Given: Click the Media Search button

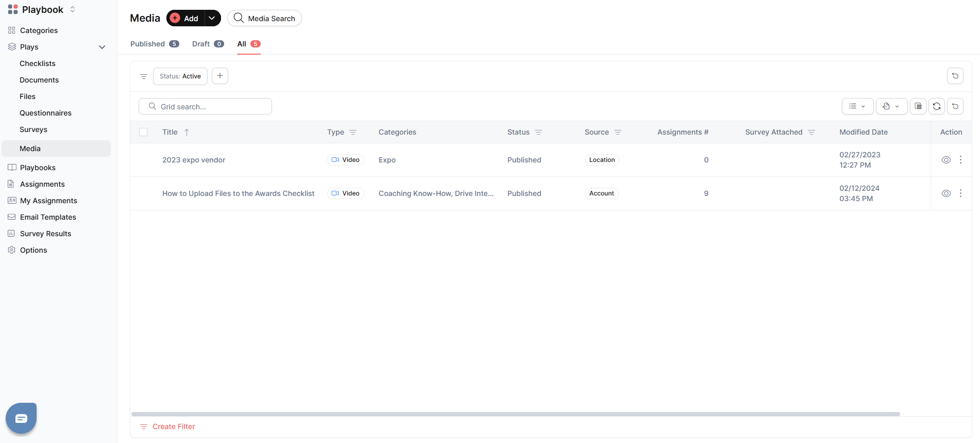Looking at the screenshot, I should pos(264,18).
